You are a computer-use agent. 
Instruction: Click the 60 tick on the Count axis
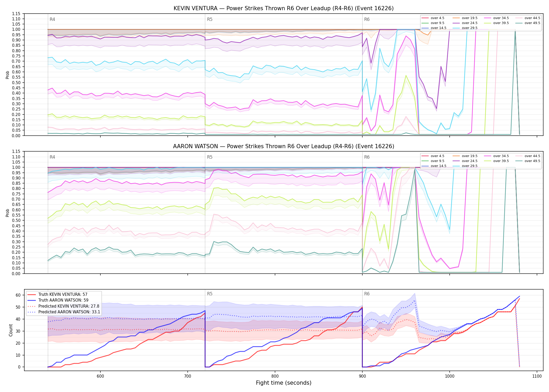tap(18, 295)
